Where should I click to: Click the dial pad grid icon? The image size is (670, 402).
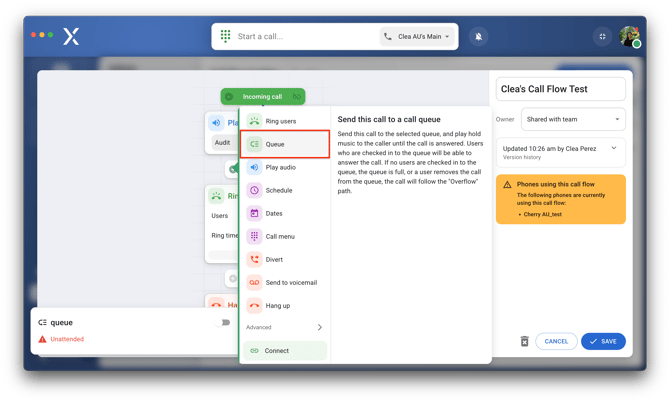pos(226,36)
